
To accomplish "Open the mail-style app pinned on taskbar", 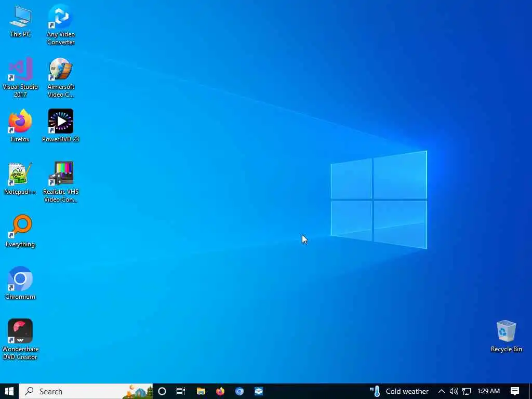I will click(259, 391).
